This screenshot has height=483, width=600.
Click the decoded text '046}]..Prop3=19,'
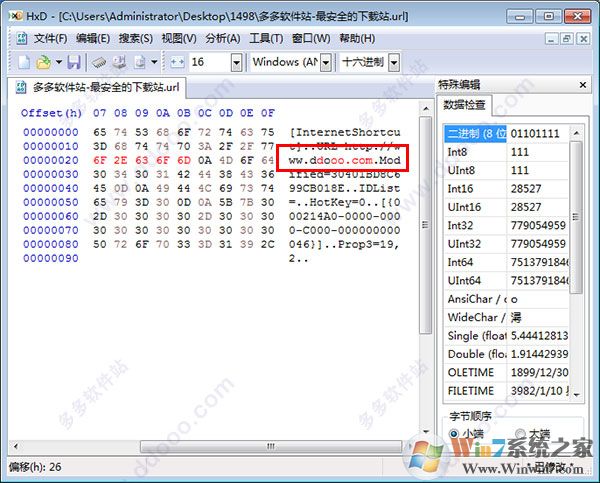click(x=344, y=244)
